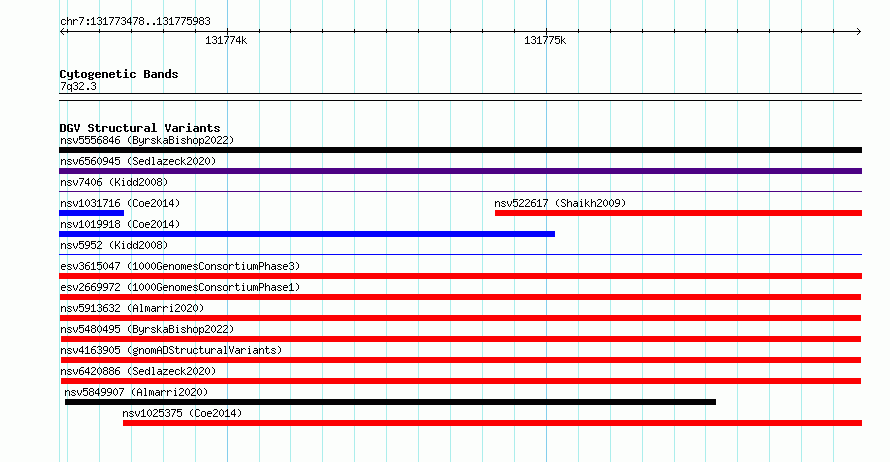Open the nsv5913632 (Almarri2020) label
Screen dimensions: 890x462
pos(132,308)
